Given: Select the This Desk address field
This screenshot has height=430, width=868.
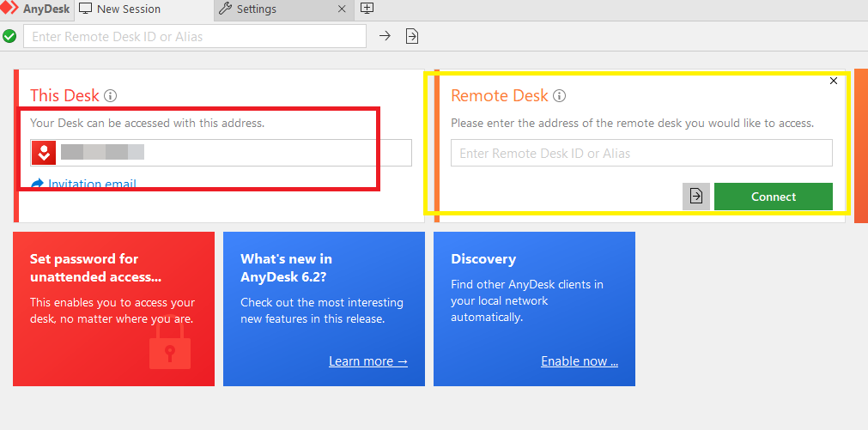Looking at the screenshot, I should pos(232,154).
